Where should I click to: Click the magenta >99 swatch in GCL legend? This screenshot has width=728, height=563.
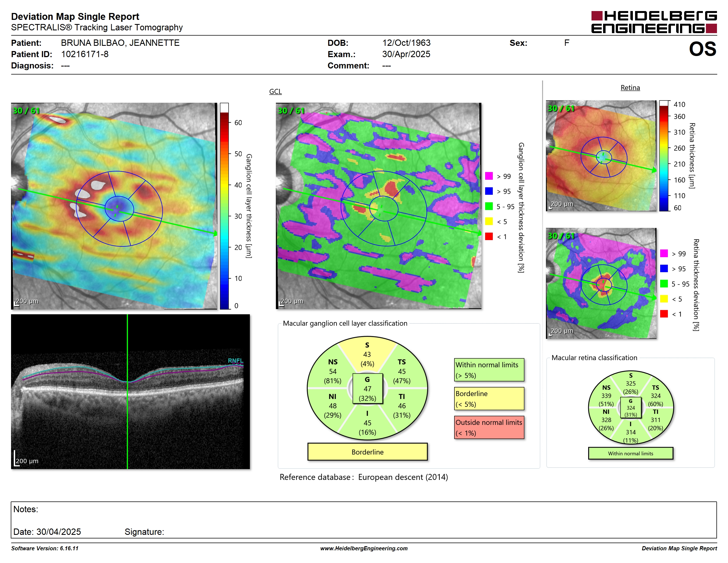[x=489, y=176]
